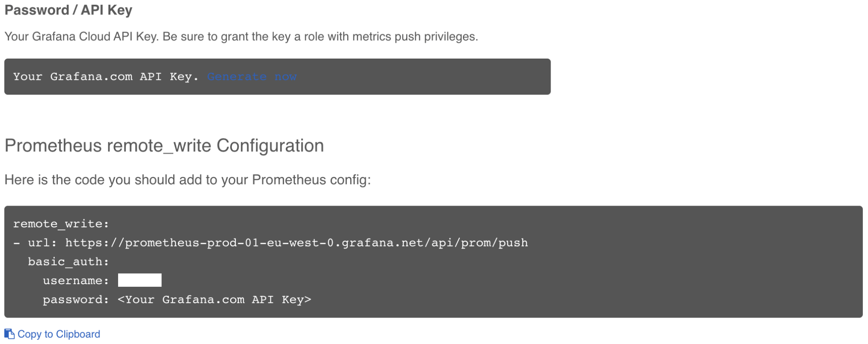Click the word 'Configuration' in the heading
868x344 pixels.
click(270, 146)
